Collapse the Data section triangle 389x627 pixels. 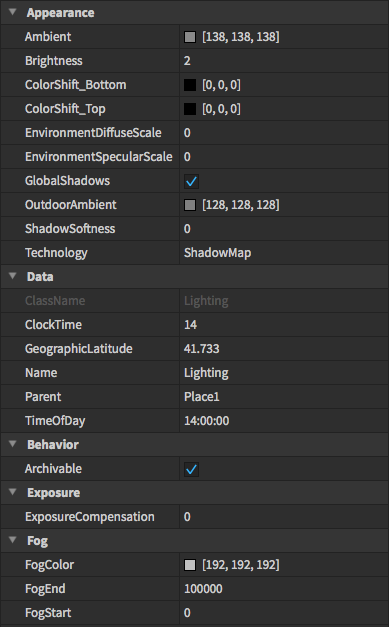pos(12,276)
